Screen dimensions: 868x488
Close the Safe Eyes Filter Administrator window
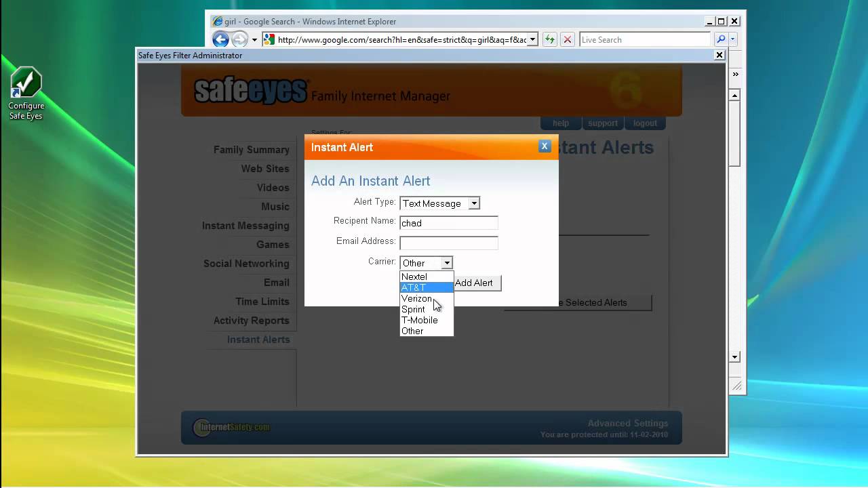[x=719, y=55]
